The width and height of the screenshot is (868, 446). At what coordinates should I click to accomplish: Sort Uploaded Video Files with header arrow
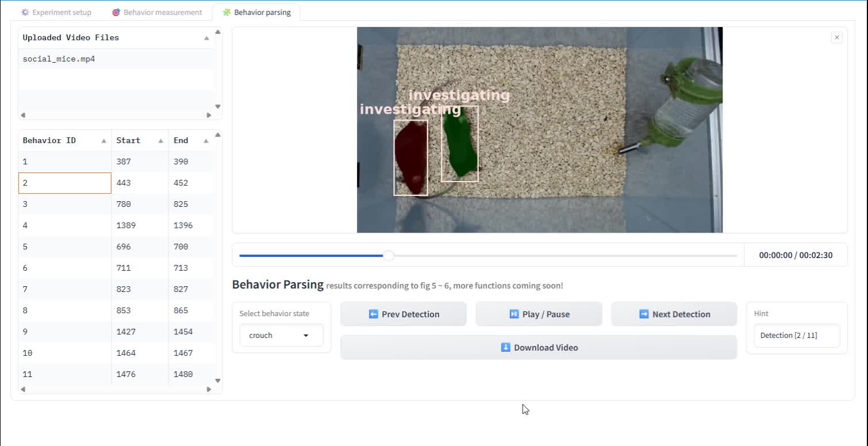(206, 38)
